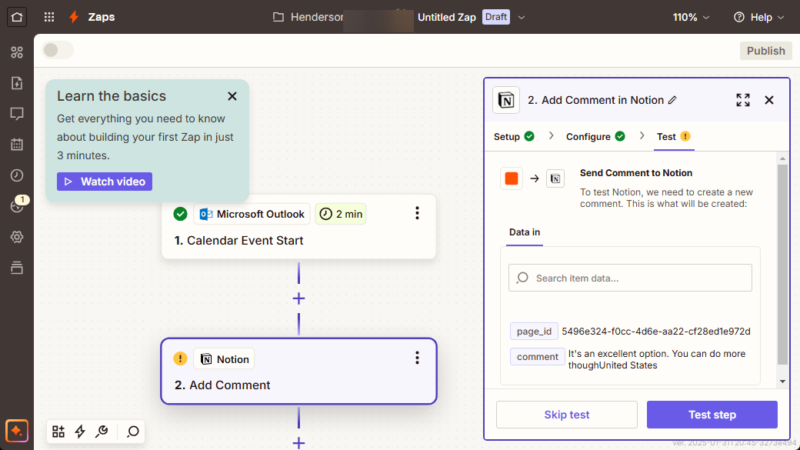Select the Data in tab
Viewport: 800px width, 450px height.
524,232
